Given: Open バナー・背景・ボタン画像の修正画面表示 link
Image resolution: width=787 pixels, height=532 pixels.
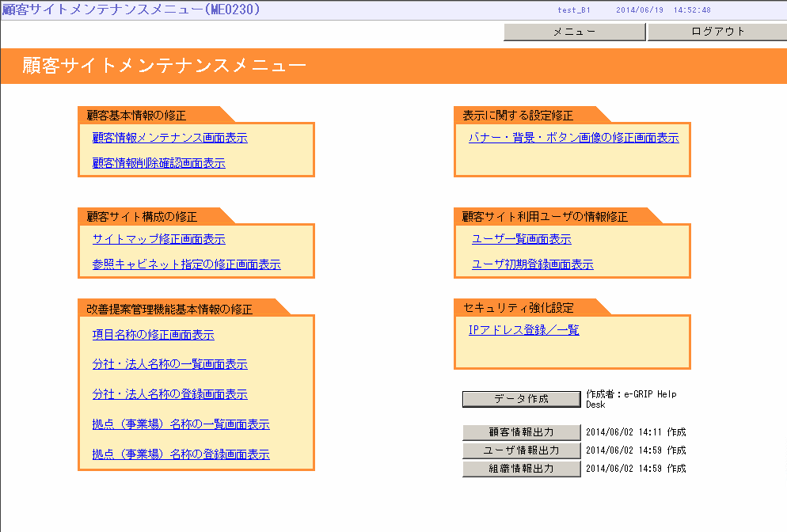Looking at the screenshot, I should (x=574, y=138).
